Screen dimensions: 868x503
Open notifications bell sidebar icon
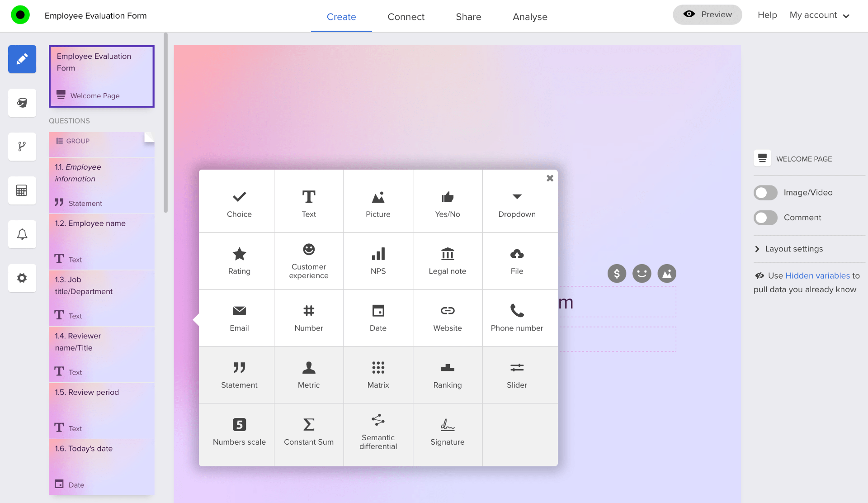(x=22, y=234)
